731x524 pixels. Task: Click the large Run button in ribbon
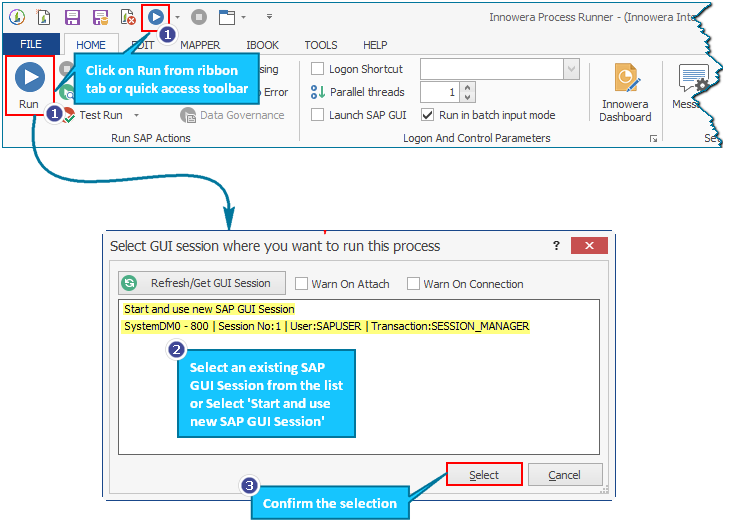tap(29, 84)
